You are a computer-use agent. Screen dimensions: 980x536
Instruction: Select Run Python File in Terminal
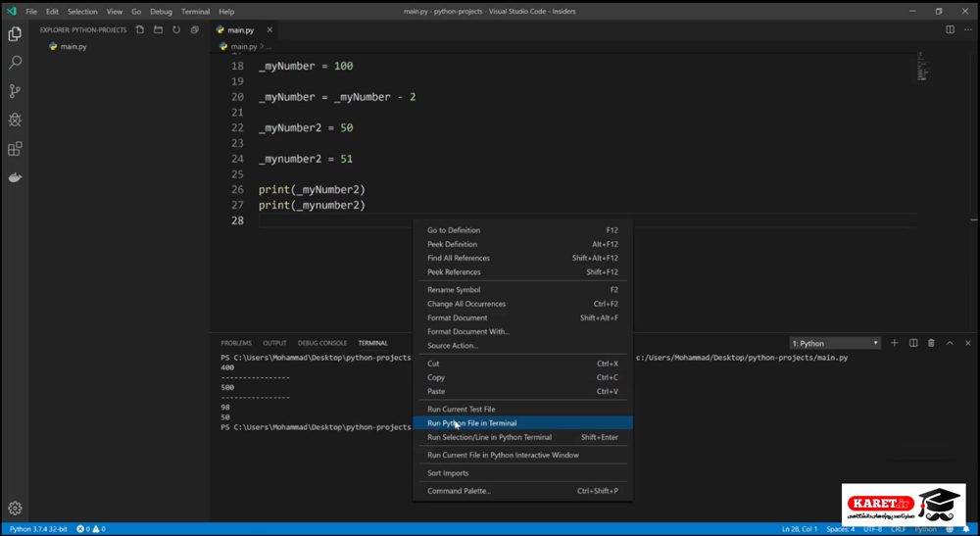tap(522, 423)
